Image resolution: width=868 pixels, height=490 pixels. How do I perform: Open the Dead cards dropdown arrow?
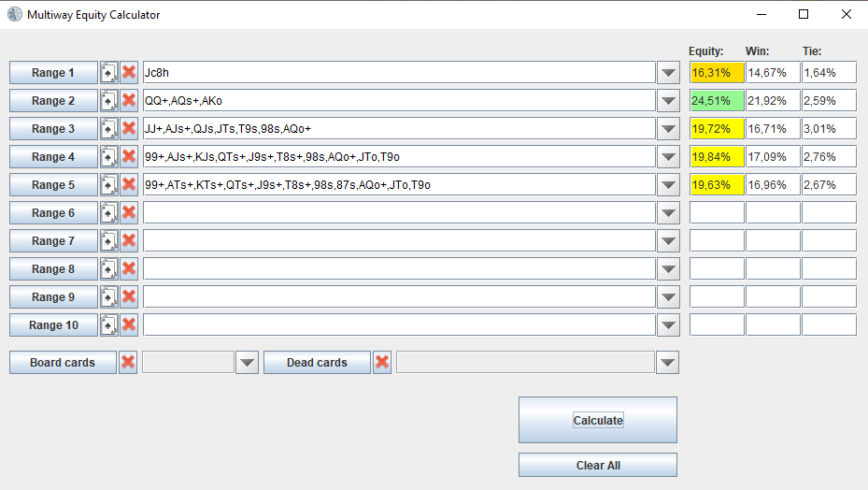pos(668,363)
